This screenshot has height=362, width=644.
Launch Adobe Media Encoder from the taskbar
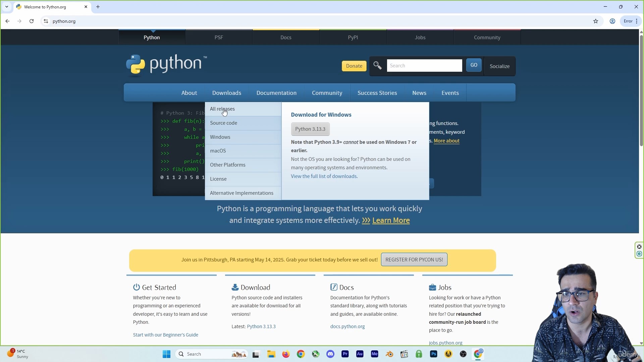click(375, 354)
